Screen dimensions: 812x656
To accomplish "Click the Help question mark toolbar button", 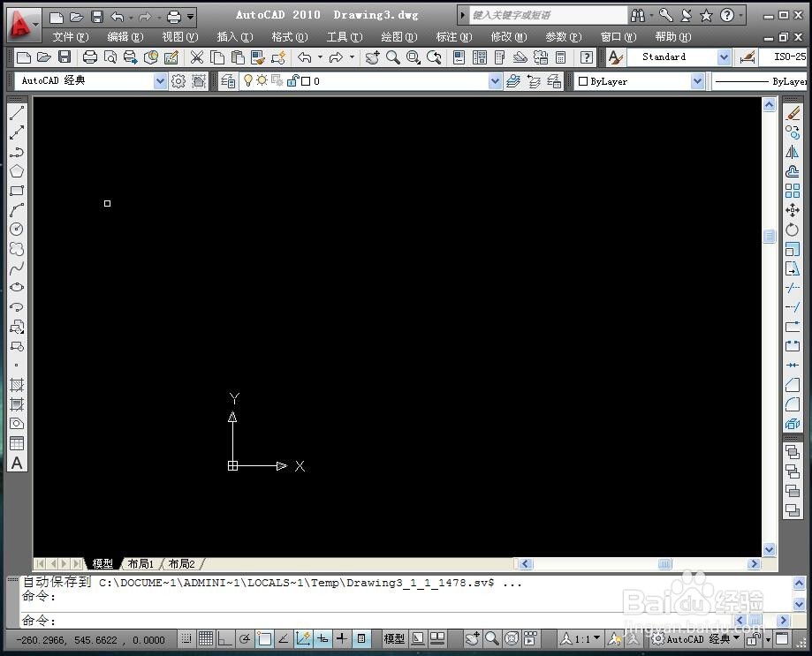I will point(586,57).
